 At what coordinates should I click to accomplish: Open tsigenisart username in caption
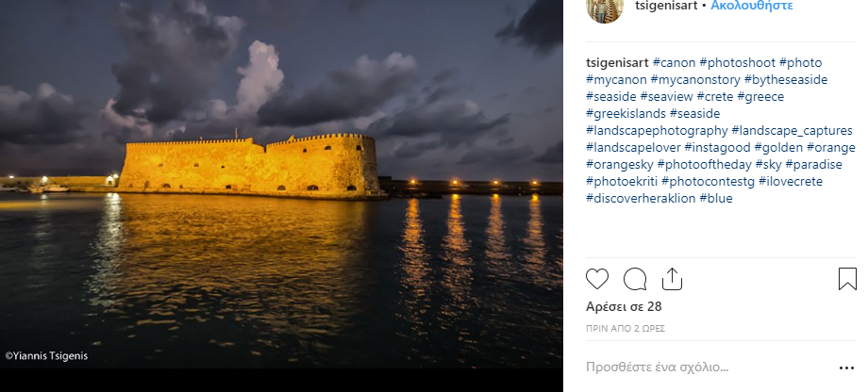[617, 62]
